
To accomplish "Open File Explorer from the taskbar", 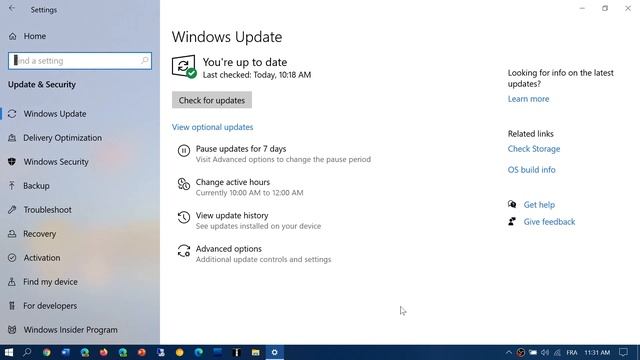I will (x=256, y=352).
